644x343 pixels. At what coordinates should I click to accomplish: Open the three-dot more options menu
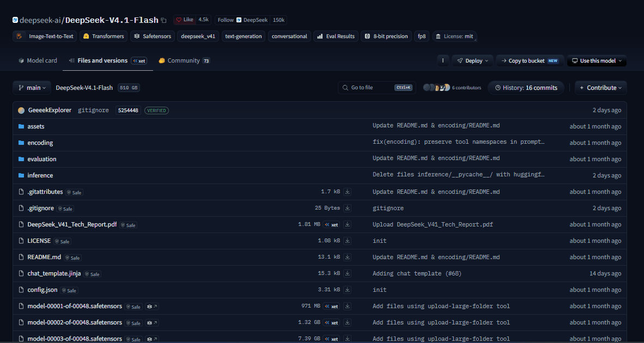[443, 61]
